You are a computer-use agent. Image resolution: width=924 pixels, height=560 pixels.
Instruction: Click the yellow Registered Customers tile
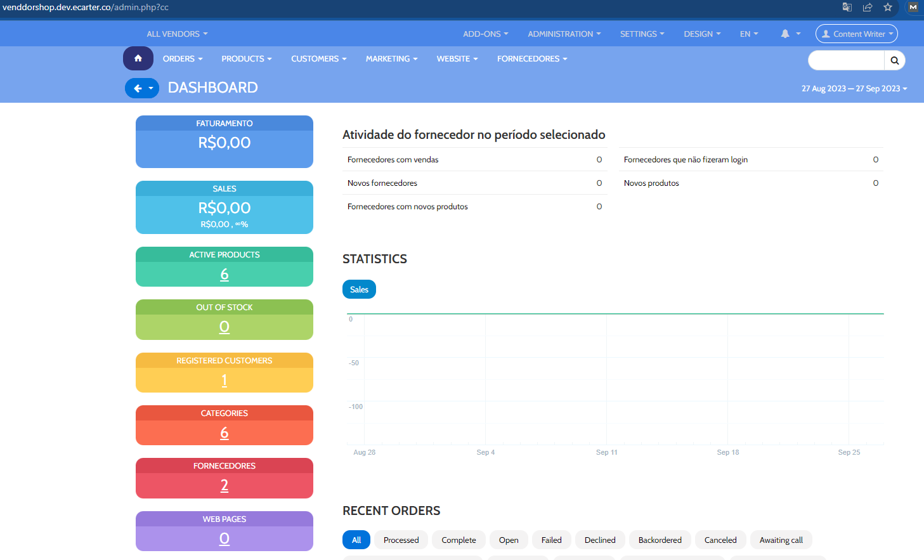click(224, 372)
